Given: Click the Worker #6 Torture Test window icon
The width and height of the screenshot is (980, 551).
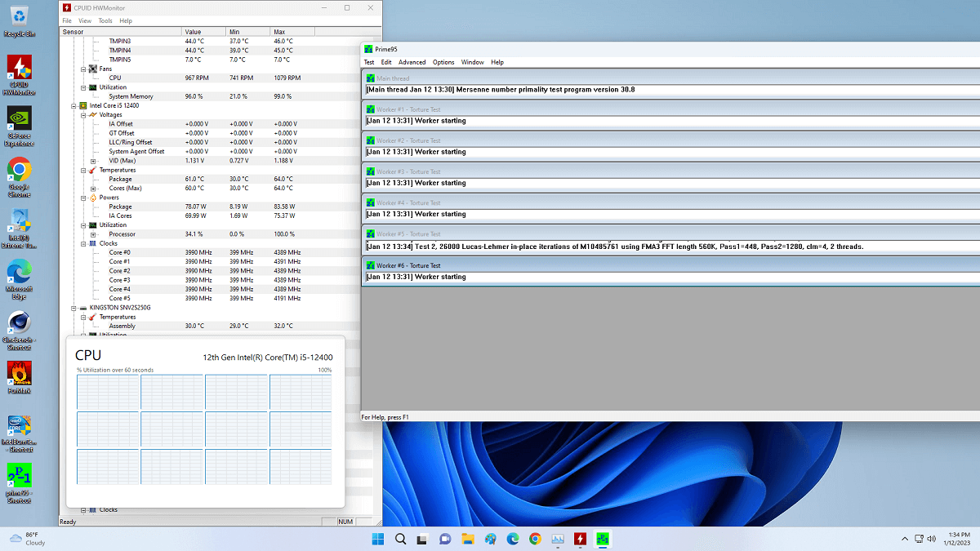Looking at the screenshot, I should click(371, 265).
